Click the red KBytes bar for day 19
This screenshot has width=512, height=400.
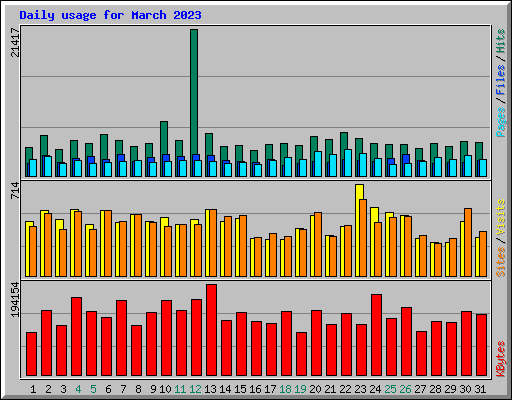tap(301, 354)
